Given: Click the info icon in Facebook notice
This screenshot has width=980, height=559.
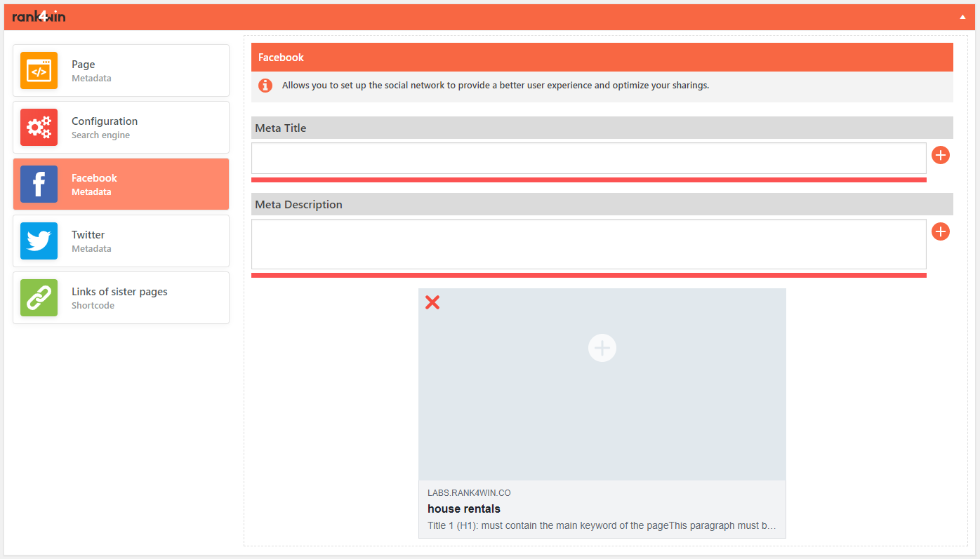Looking at the screenshot, I should [265, 86].
